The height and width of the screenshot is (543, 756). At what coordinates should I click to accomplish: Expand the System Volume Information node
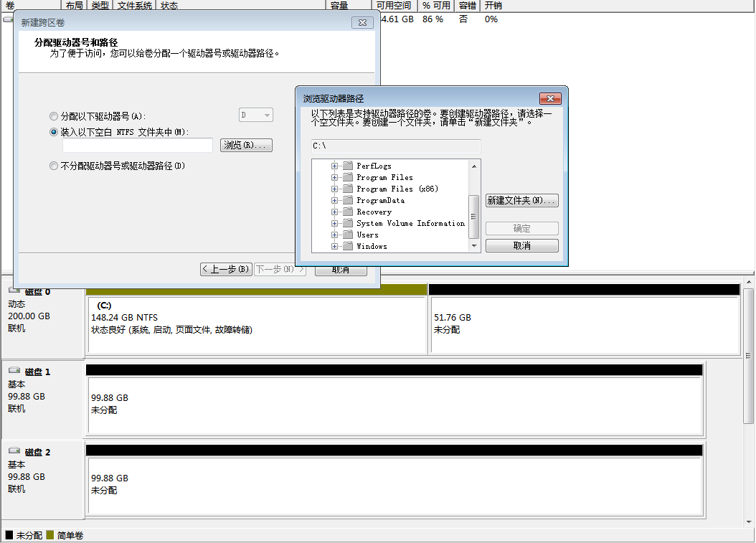pyautogui.click(x=334, y=223)
